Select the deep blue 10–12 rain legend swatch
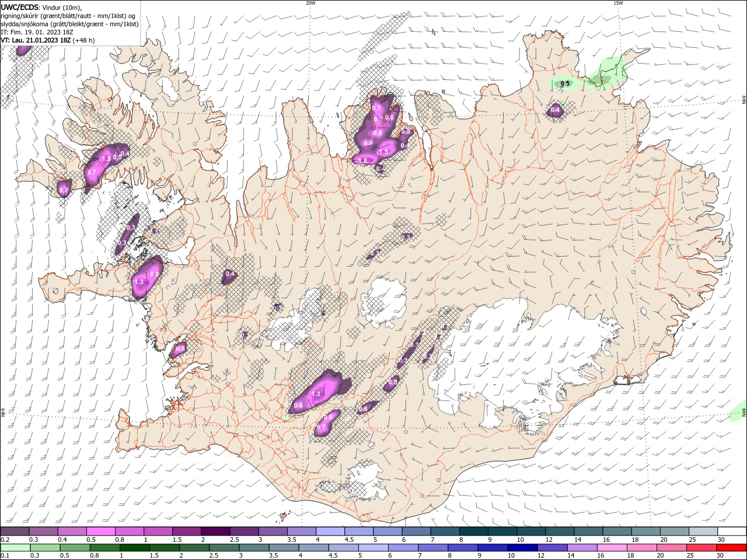 pos(522,548)
